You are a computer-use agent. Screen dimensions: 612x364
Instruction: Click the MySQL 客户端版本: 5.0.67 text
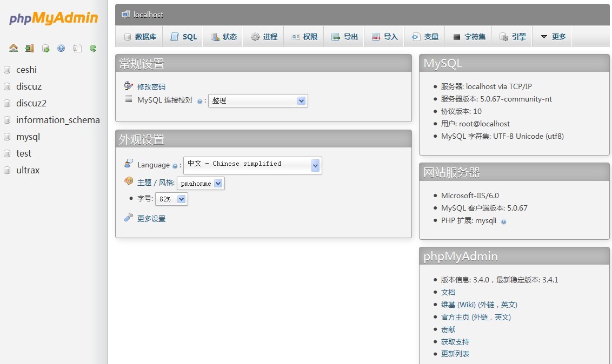[484, 208]
